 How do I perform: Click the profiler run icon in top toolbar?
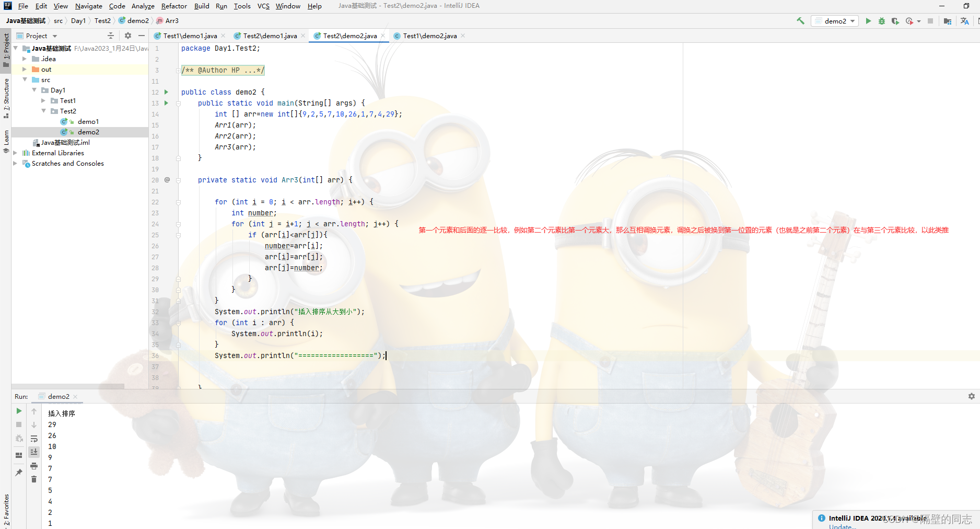[909, 21]
